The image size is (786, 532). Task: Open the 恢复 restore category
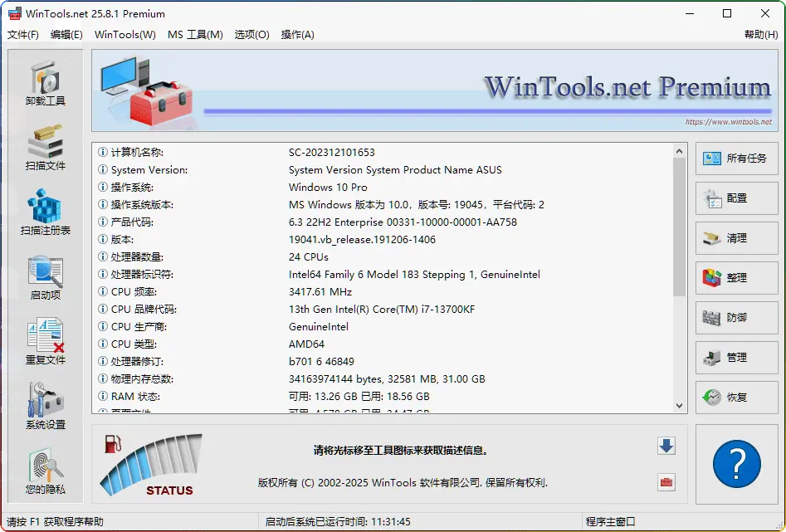tap(736, 398)
